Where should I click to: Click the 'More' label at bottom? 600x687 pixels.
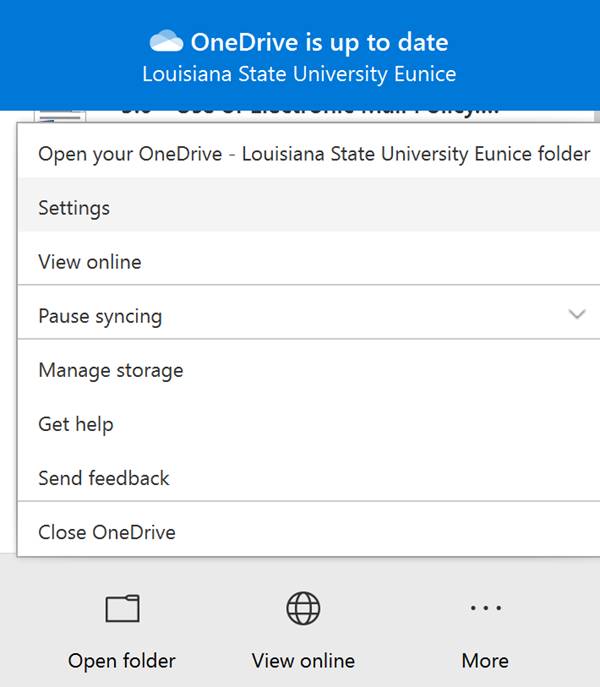point(485,661)
